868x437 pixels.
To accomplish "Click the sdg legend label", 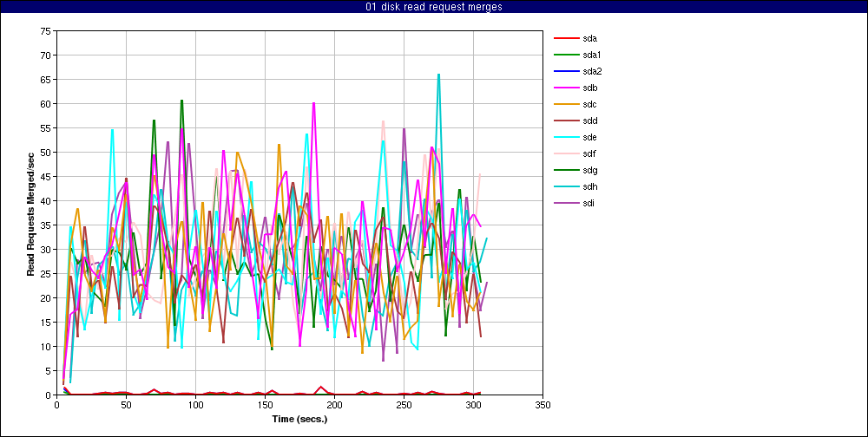I will (x=590, y=170).
